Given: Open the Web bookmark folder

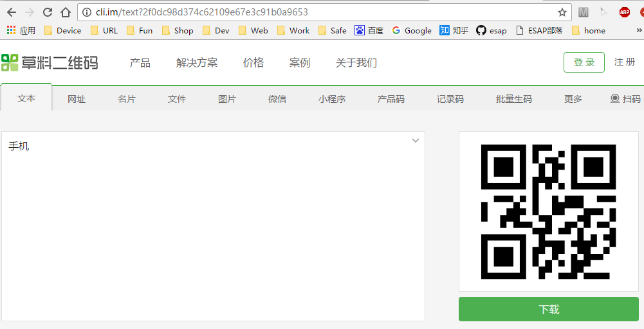Looking at the screenshot, I should click(x=253, y=30).
